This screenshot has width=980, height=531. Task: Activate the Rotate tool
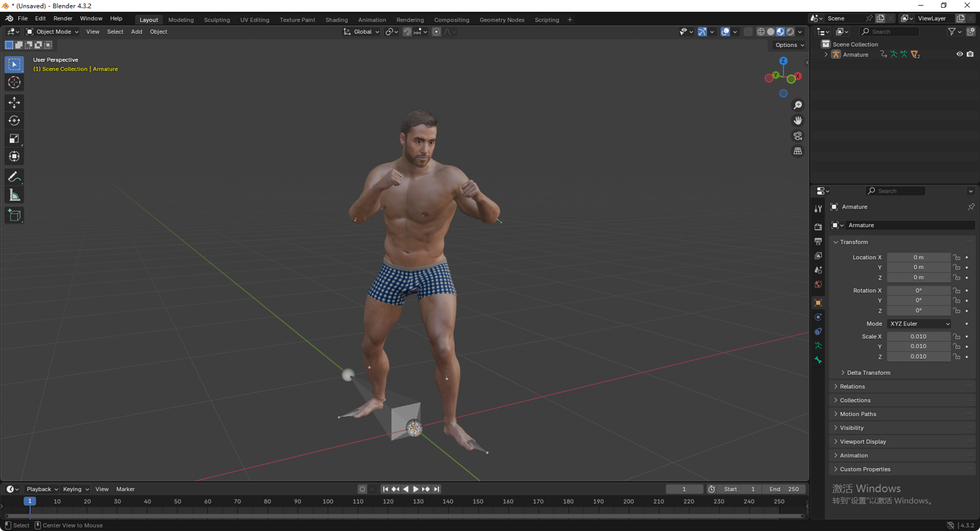(x=14, y=120)
